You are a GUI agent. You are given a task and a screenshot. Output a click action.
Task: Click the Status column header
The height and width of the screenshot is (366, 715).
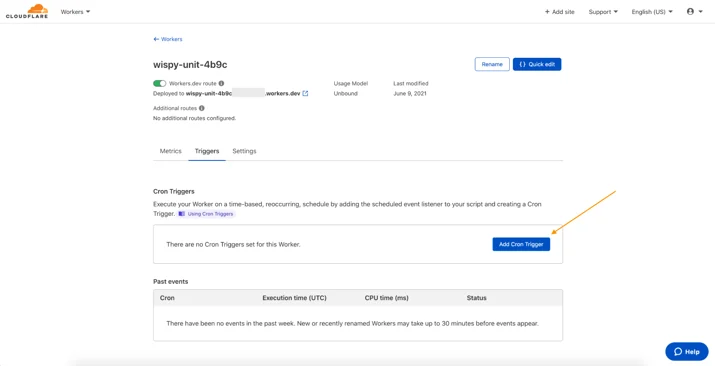(477, 298)
